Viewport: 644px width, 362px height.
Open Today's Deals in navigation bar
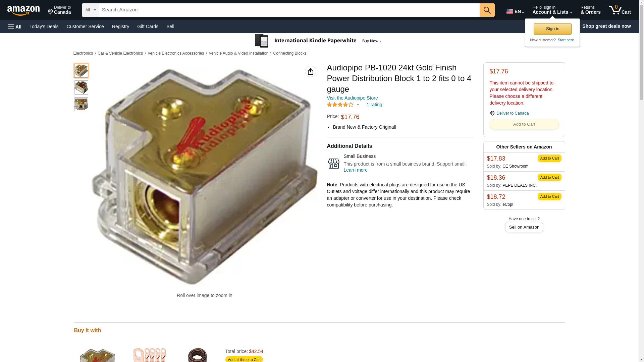point(44,26)
